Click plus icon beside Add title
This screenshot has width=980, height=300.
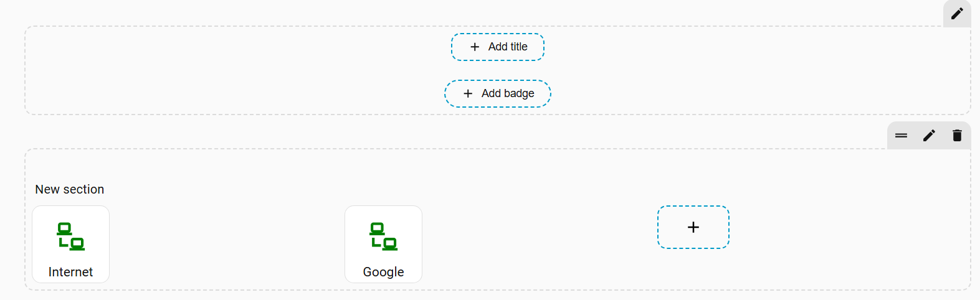[475, 47]
